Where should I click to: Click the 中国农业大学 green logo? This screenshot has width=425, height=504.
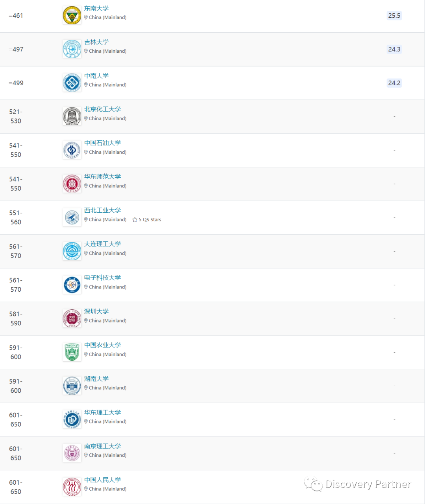[72, 352]
